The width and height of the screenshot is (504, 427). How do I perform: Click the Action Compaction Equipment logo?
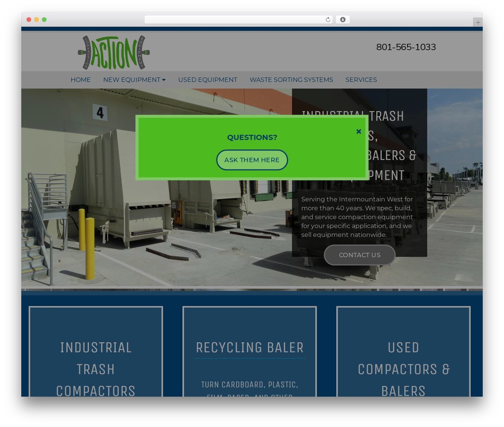(x=114, y=52)
